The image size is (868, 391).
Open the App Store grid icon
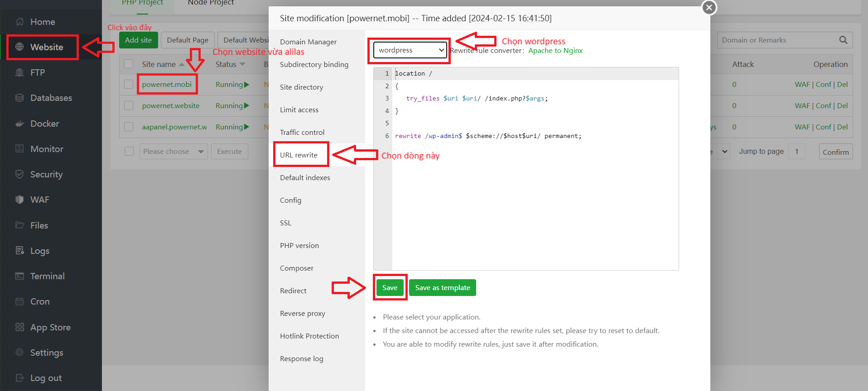coord(19,327)
